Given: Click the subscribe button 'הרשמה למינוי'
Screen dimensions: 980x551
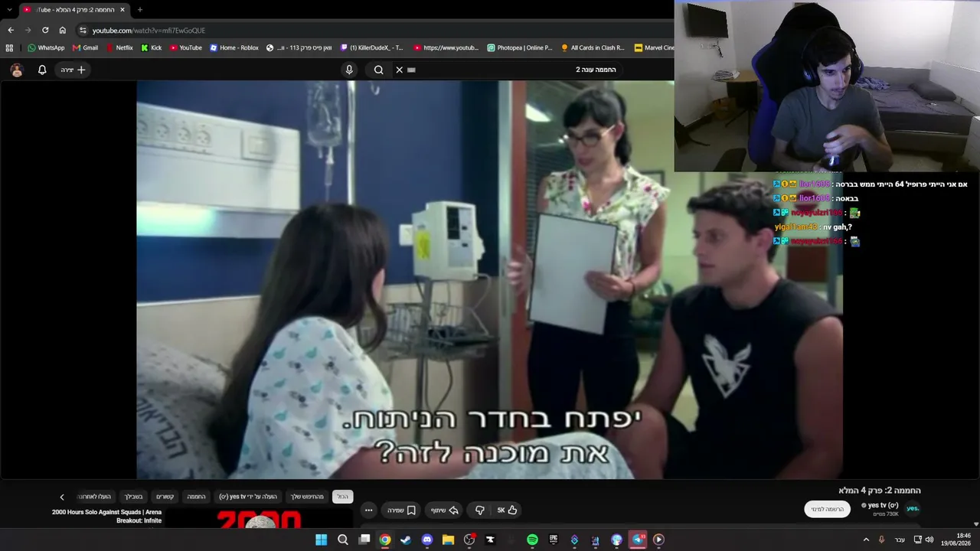Looking at the screenshot, I should click(x=828, y=509).
